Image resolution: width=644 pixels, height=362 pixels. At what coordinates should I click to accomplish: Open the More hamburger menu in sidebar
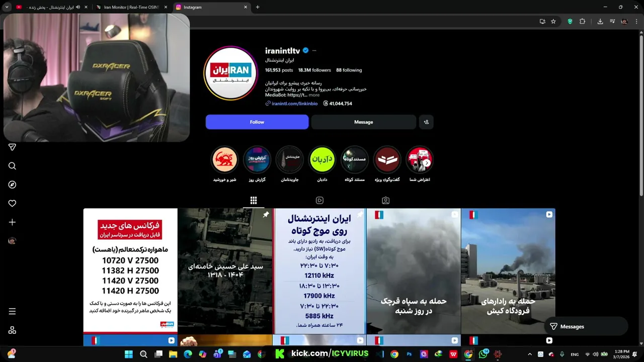pyautogui.click(x=12, y=311)
